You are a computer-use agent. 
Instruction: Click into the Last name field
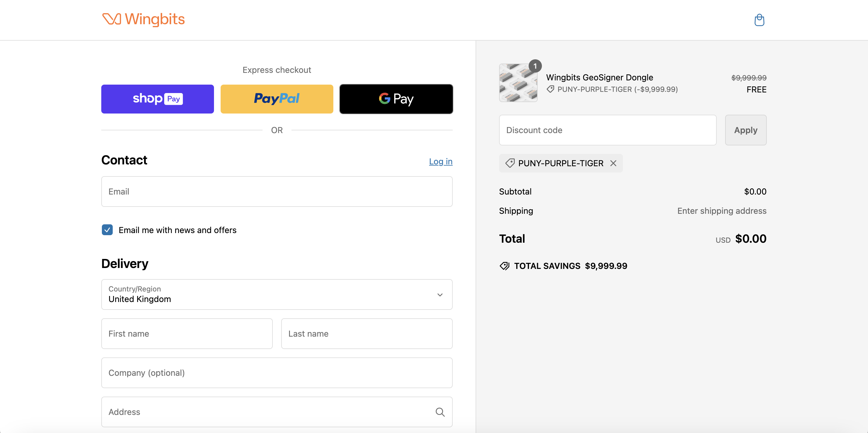click(x=366, y=334)
